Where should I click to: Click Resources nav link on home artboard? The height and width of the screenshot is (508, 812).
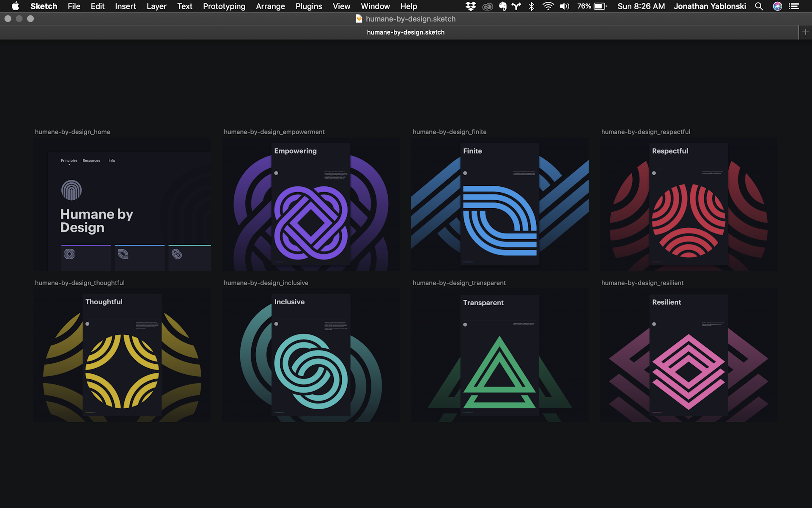[91, 160]
